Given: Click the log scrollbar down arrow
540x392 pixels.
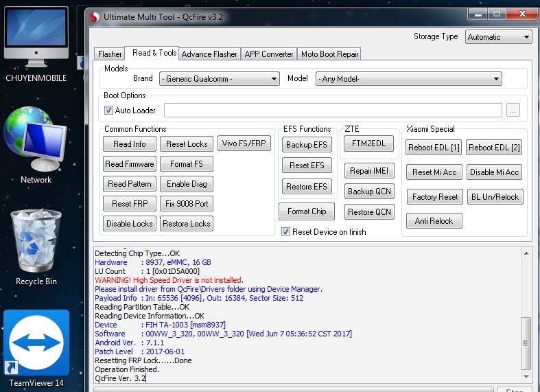Looking at the screenshot, I should [526, 377].
